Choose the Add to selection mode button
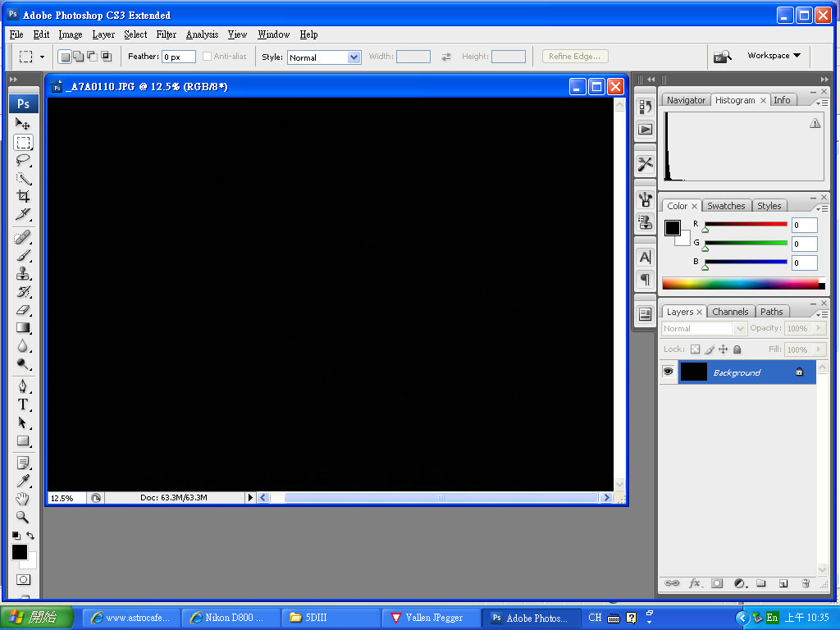This screenshot has height=630, width=840. click(x=78, y=57)
